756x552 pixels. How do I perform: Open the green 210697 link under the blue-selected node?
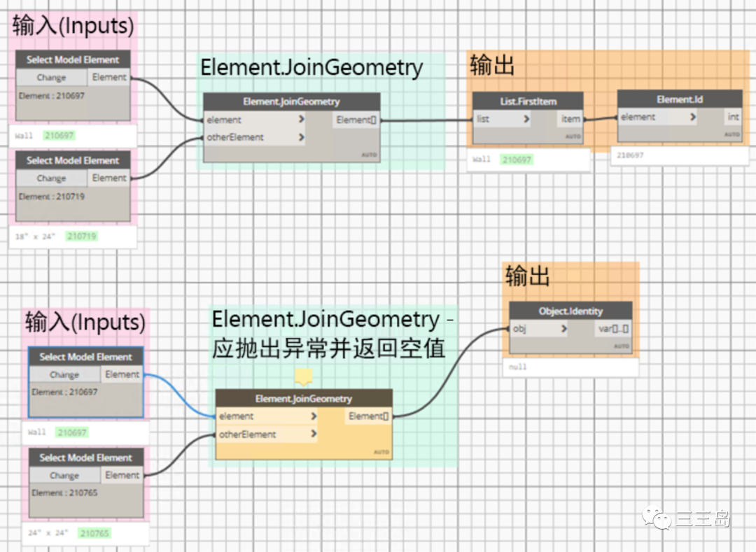click(72, 432)
